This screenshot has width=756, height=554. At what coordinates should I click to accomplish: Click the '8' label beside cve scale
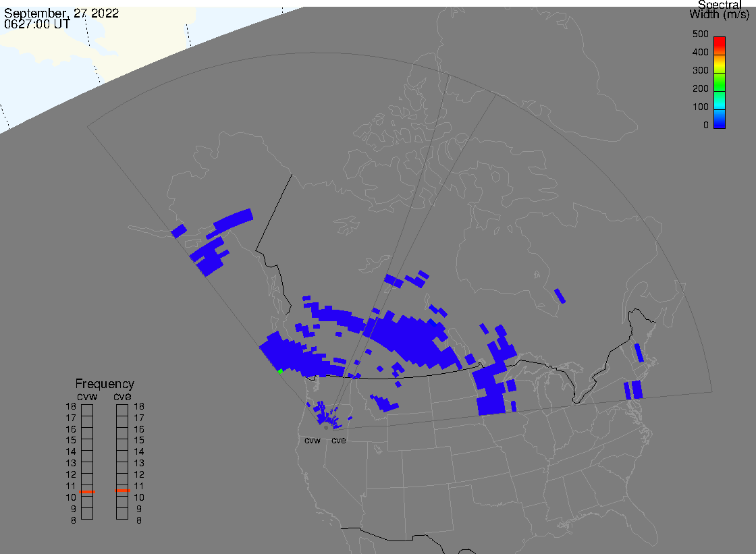coord(139,520)
